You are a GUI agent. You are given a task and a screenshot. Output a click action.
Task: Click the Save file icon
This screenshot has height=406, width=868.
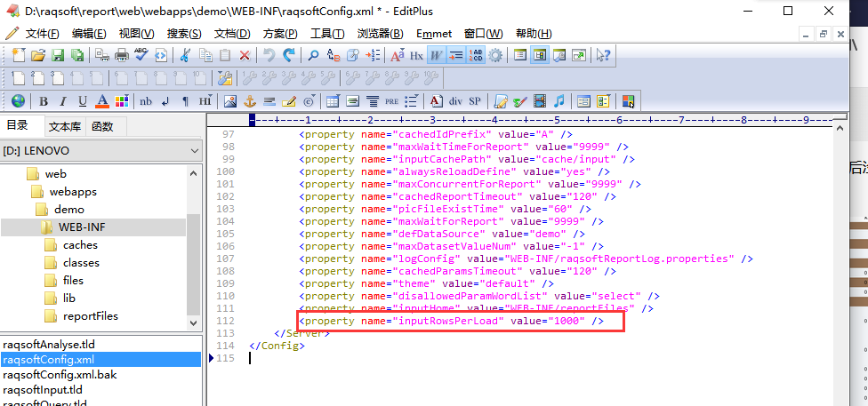click(x=58, y=55)
